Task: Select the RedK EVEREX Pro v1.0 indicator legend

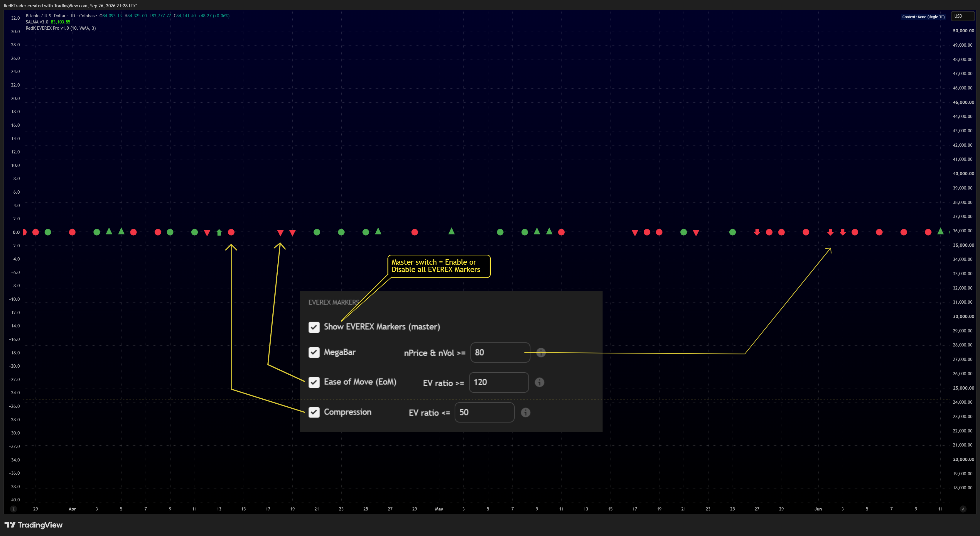Action: pos(60,28)
